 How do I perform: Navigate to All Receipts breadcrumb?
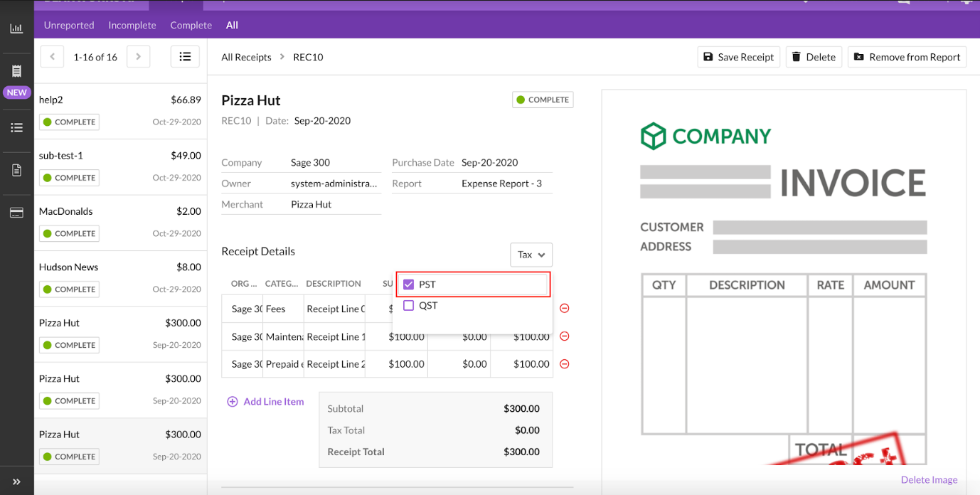click(246, 57)
